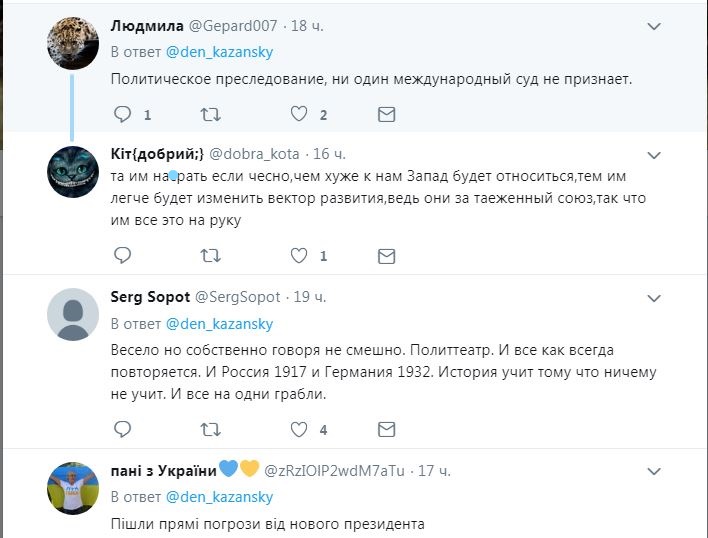Send Serg Sopot's tweet by message
Screen dimensions: 708x538
386,429
